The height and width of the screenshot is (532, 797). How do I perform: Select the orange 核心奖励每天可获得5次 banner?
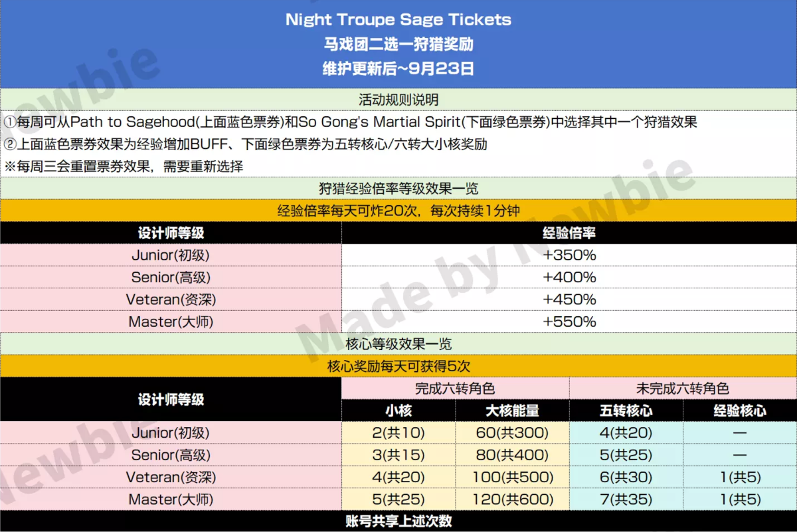398,367
